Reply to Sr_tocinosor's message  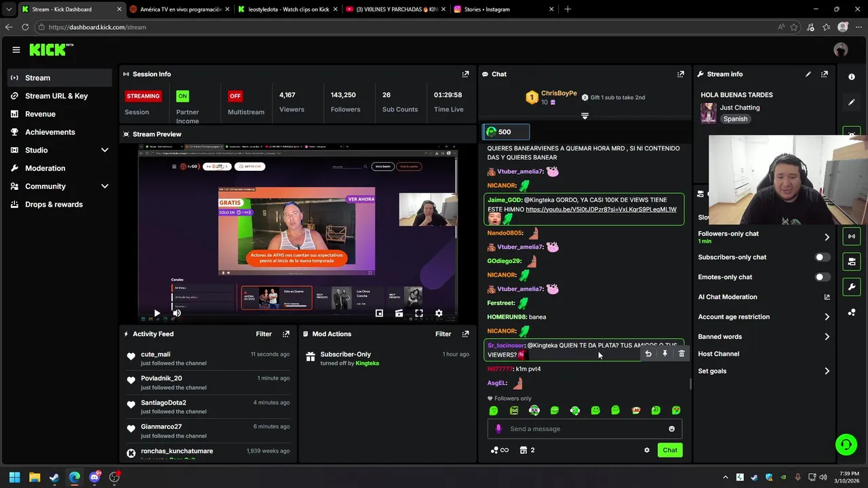click(648, 353)
